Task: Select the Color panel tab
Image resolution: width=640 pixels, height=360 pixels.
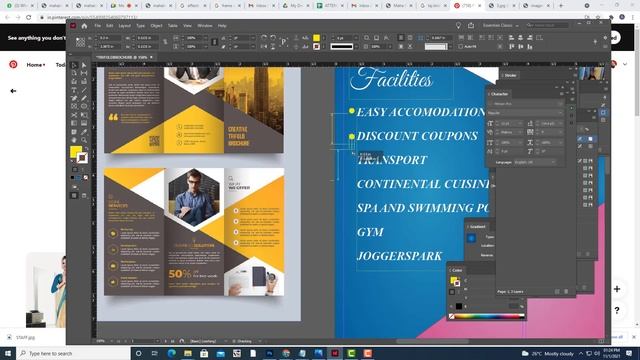Action: click(x=456, y=270)
